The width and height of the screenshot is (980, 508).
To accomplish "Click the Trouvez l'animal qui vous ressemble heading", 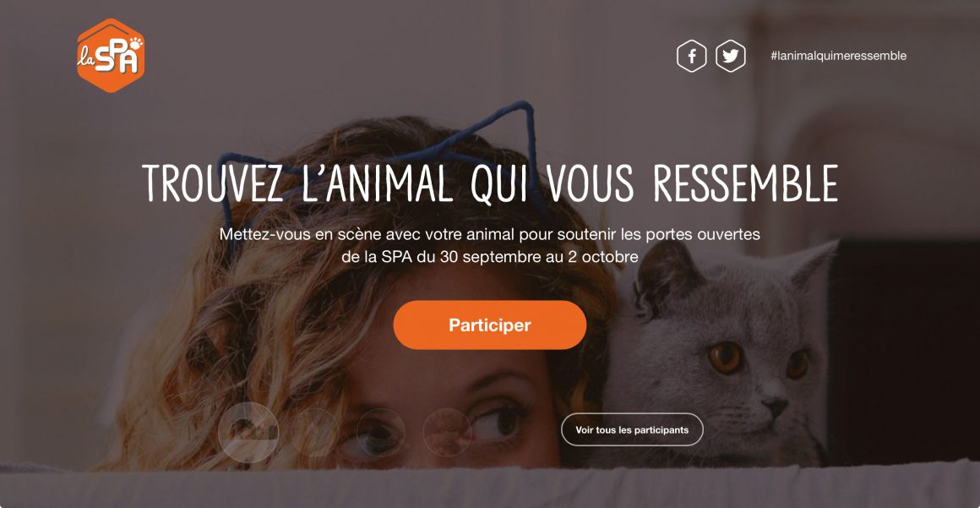I will [489, 183].
